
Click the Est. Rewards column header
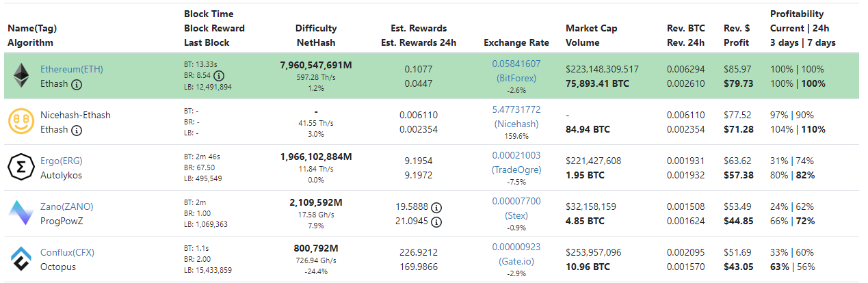pos(419,28)
